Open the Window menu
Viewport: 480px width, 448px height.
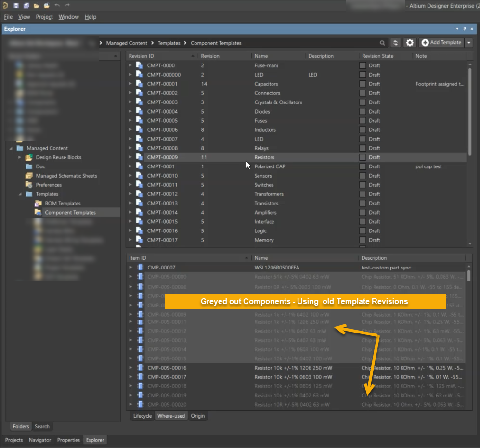click(x=68, y=16)
